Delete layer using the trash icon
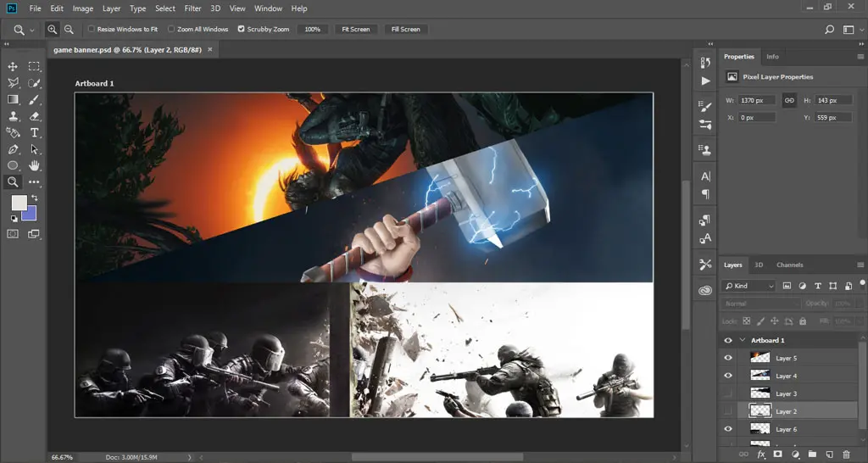The image size is (868, 463). pos(846,455)
